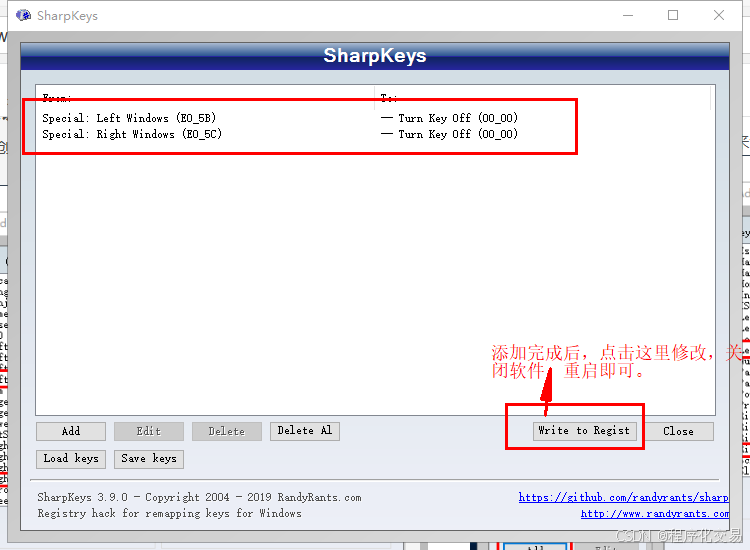Click the SharpKeys 3.9.0 copyright text
This screenshot has height=550, width=750.
pyautogui.click(x=199, y=497)
